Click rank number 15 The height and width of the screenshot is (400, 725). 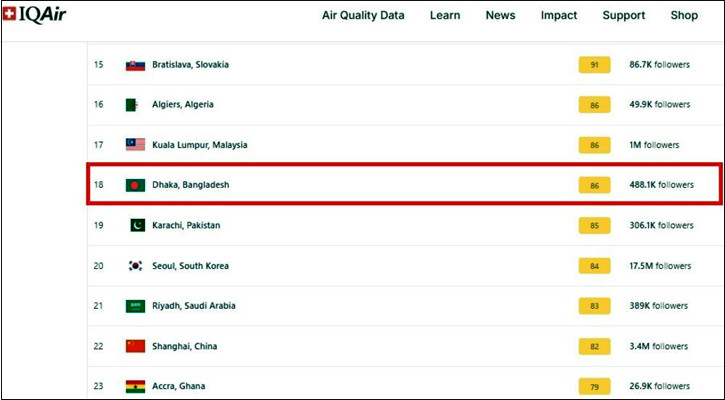coord(98,64)
